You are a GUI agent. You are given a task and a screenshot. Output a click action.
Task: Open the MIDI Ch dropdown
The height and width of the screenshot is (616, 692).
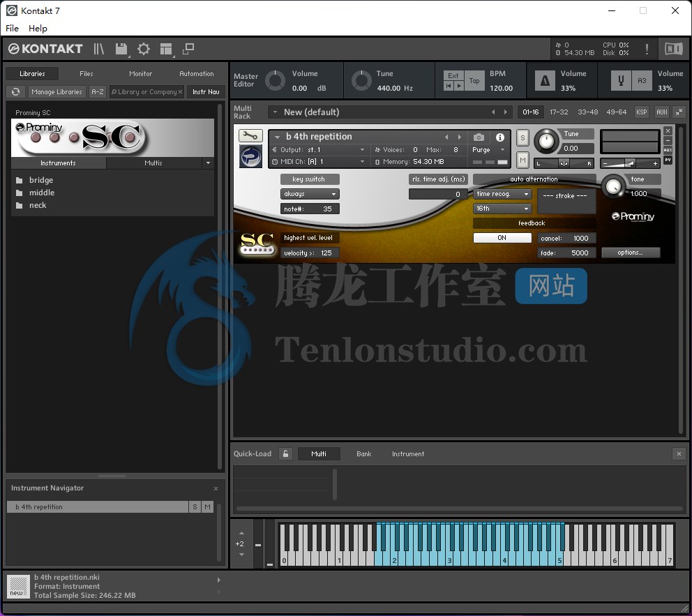point(319,162)
